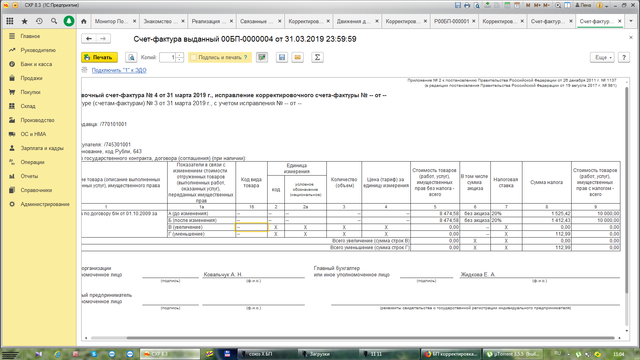The width and height of the screenshot is (640, 360).
Task: Open help question mark button
Action: click(624, 58)
